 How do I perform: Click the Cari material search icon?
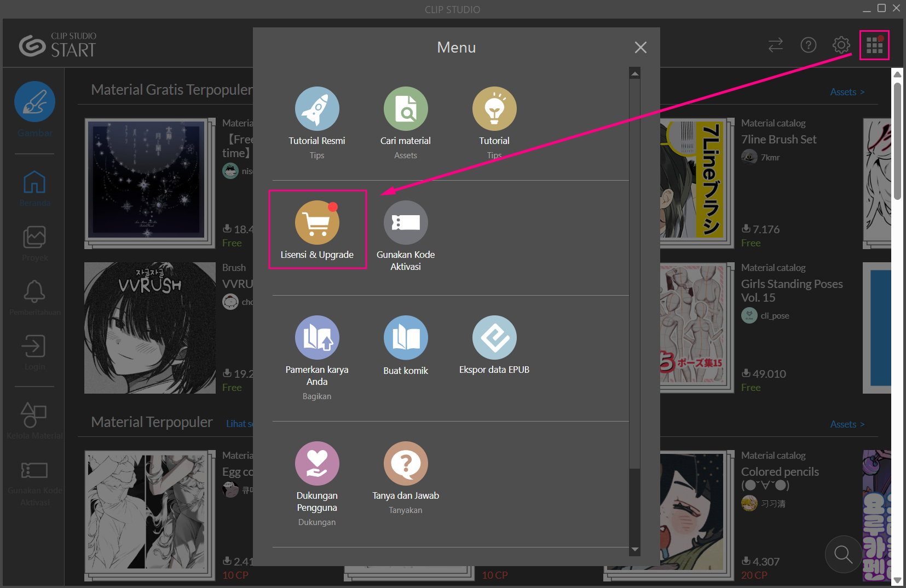pyautogui.click(x=406, y=109)
